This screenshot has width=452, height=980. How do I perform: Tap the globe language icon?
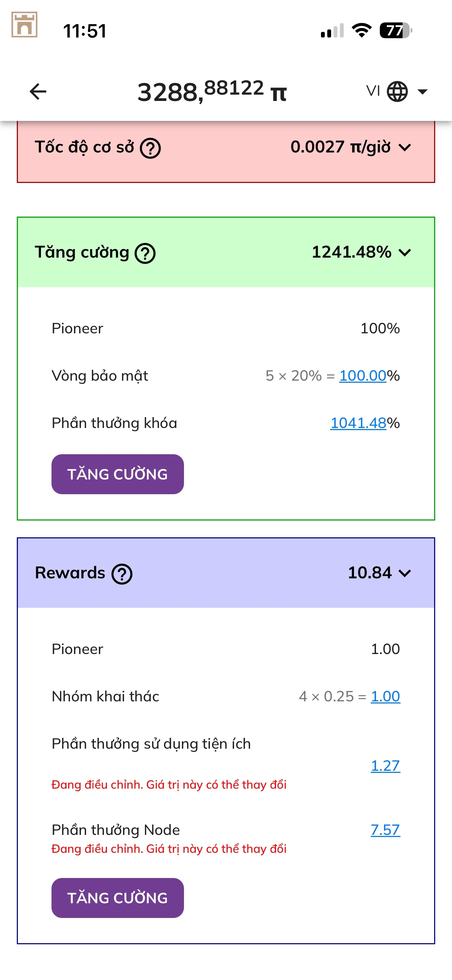(397, 92)
